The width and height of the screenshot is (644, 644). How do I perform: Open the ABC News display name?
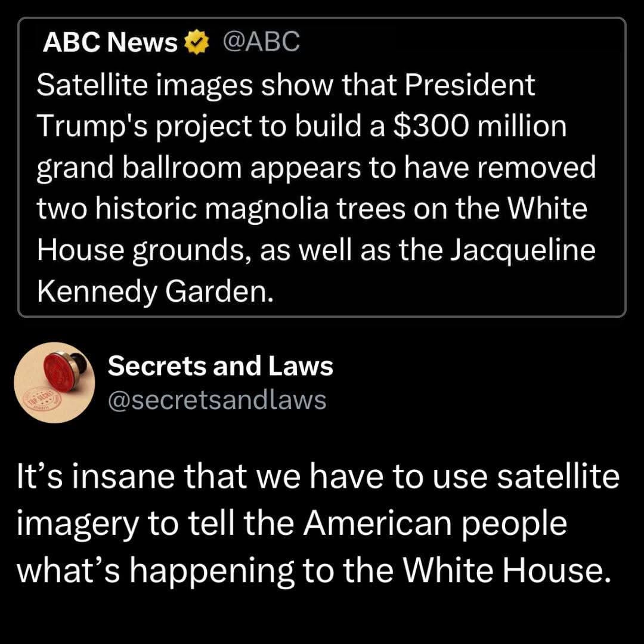point(110,43)
